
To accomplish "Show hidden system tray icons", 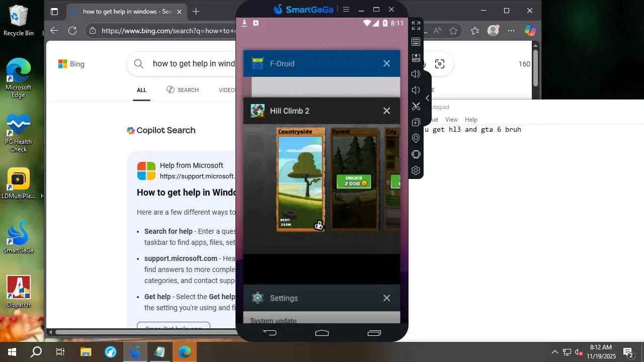I will [554, 352].
